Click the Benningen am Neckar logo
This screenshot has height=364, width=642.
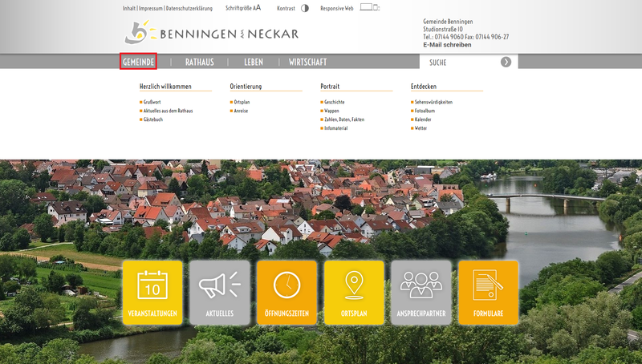(212, 34)
